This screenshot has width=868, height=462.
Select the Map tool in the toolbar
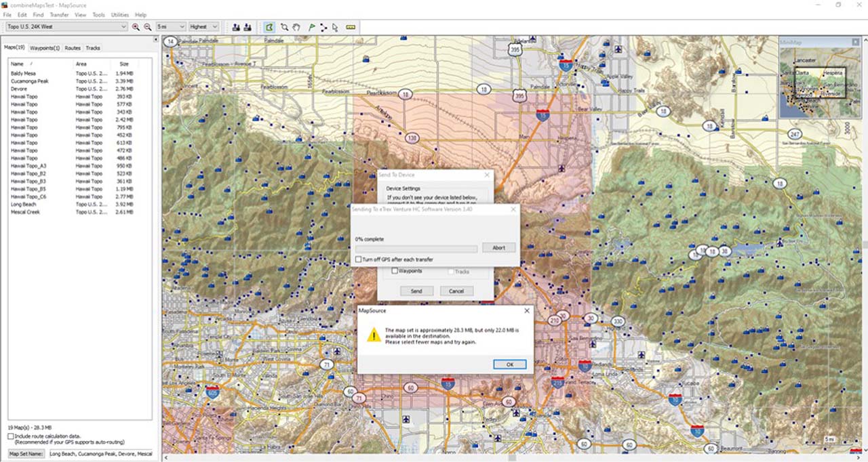(269, 27)
